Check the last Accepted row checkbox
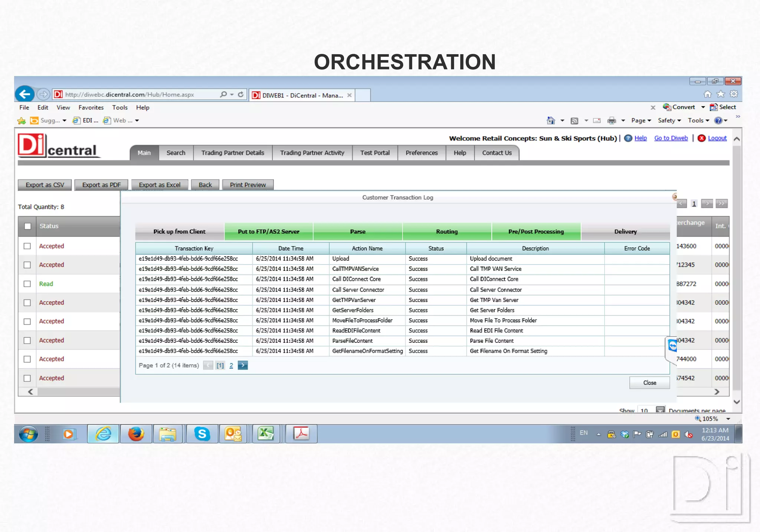The width and height of the screenshot is (760, 532). pos(27,378)
